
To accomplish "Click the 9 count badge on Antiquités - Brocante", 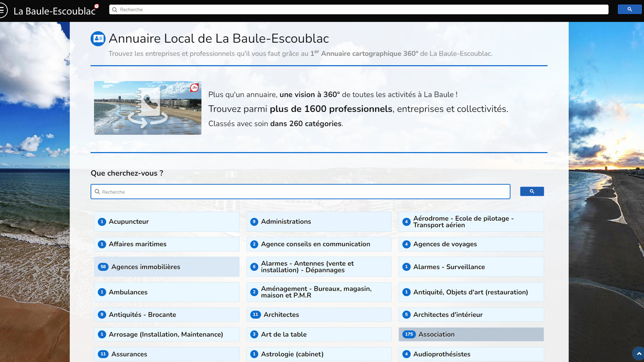I will (102, 315).
